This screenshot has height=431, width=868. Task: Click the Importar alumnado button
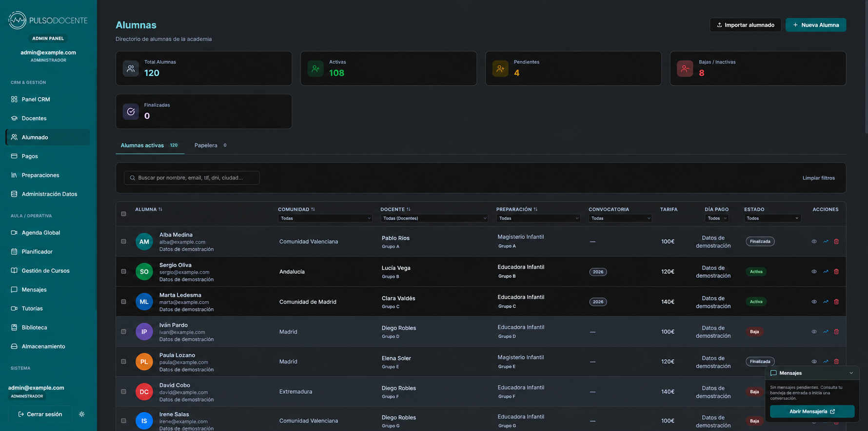[x=746, y=25]
